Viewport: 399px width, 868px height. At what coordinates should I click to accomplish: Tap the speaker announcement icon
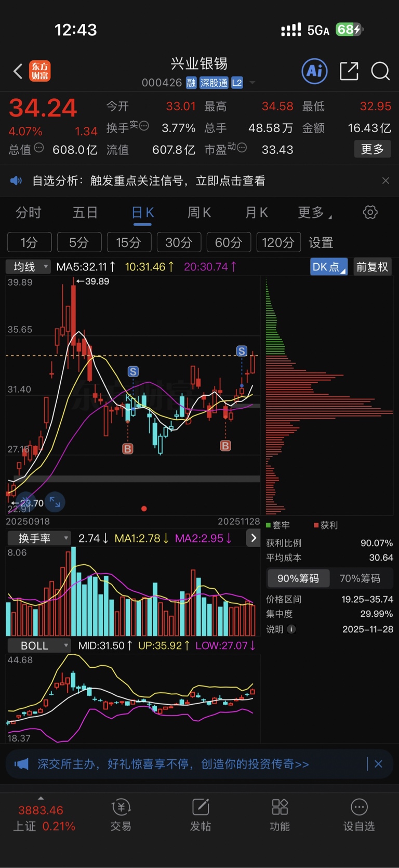16,180
